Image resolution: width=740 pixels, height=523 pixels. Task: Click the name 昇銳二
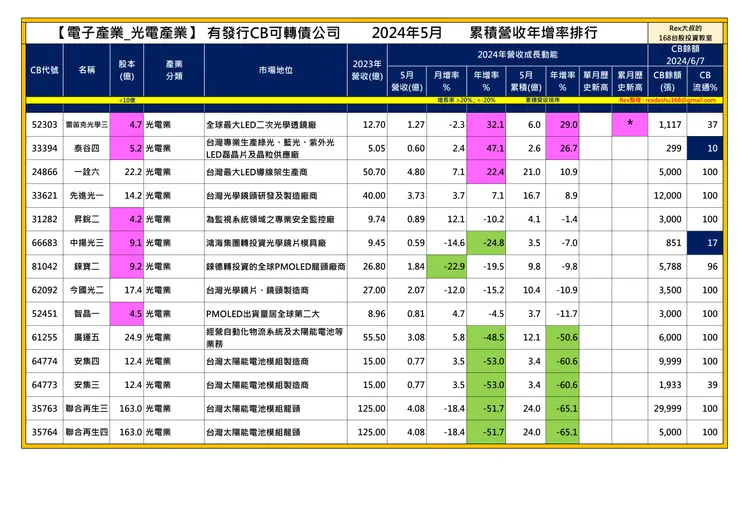86,219
